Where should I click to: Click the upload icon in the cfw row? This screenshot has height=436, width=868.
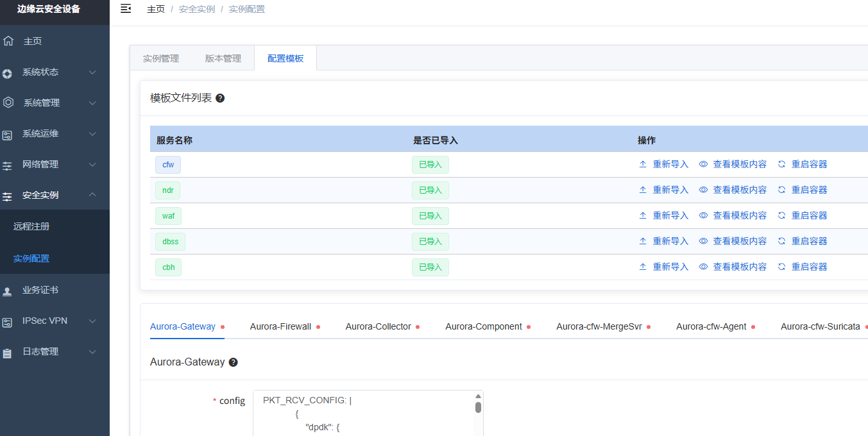point(643,164)
